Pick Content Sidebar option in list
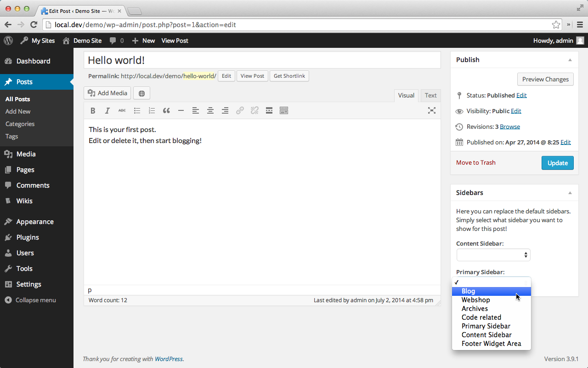The width and height of the screenshot is (588, 368). pyautogui.click(x=492, y=335)
